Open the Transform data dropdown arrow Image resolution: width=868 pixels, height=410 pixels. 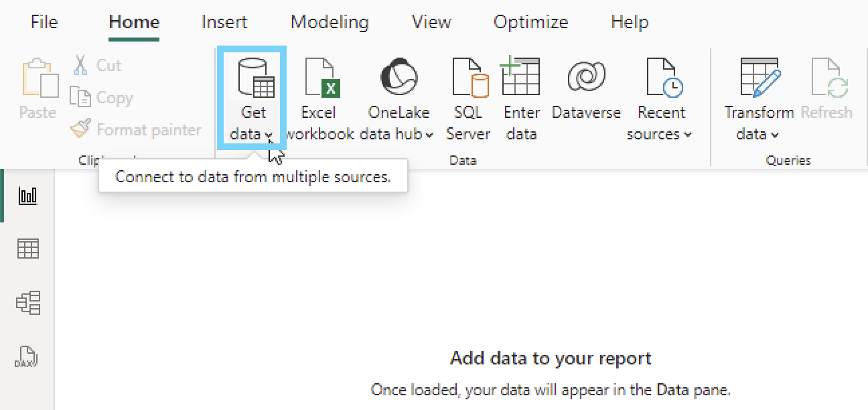[x=774, y=135]
